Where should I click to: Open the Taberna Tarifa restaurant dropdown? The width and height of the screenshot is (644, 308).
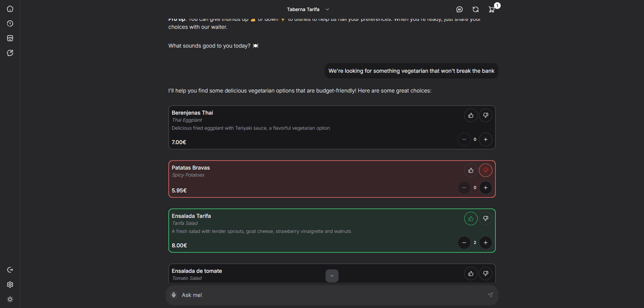[308, 9]
